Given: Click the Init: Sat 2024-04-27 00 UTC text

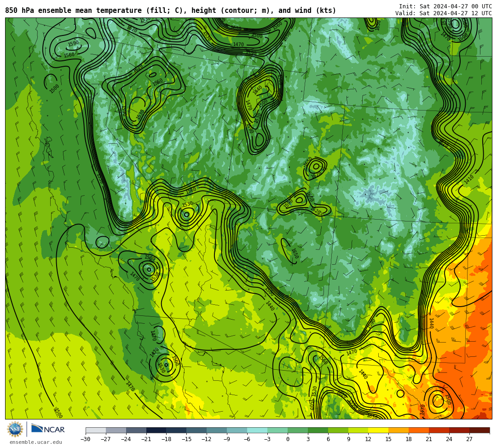Looking at the screenshot, I should click(445, 6).
